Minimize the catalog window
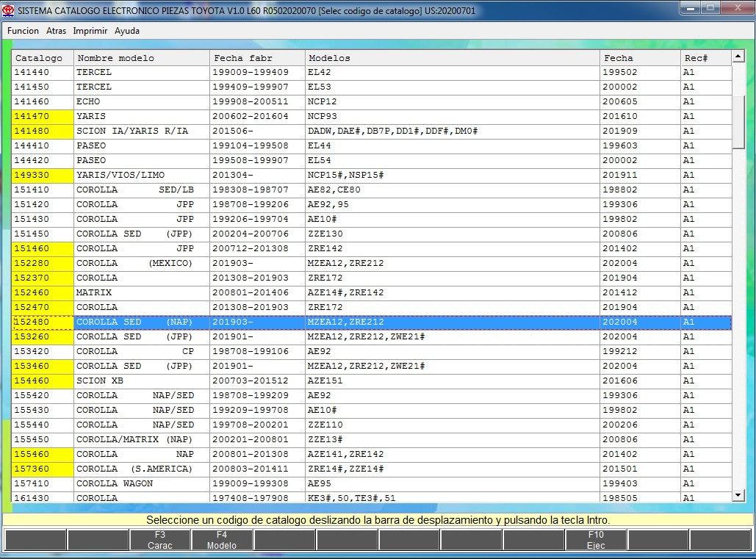Image resolution: width=756 pixels, height=559 pixels. click(689, 8)
